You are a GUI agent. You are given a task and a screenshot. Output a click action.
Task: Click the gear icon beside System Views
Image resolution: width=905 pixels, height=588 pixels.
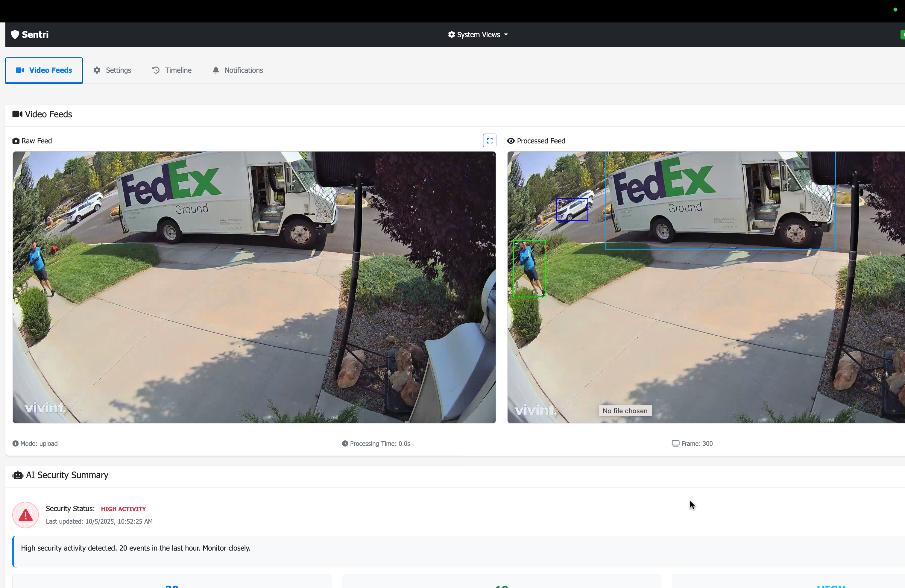[x=451, y=35]
